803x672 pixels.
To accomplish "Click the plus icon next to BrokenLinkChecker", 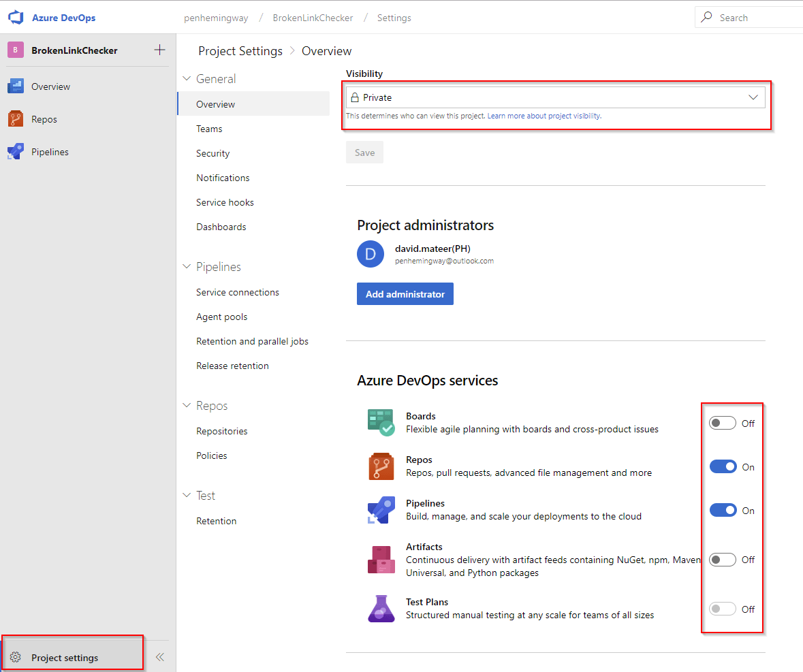I will [x=160, y=50].
